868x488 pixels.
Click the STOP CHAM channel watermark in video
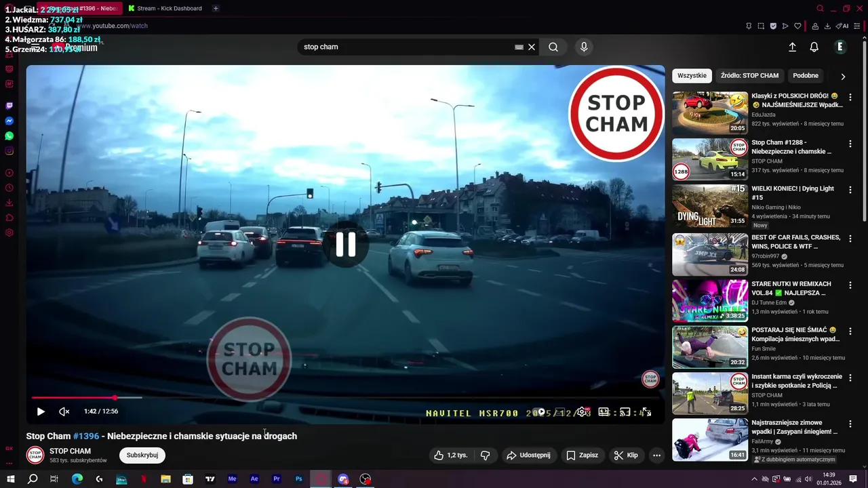[x=650, y=379]
